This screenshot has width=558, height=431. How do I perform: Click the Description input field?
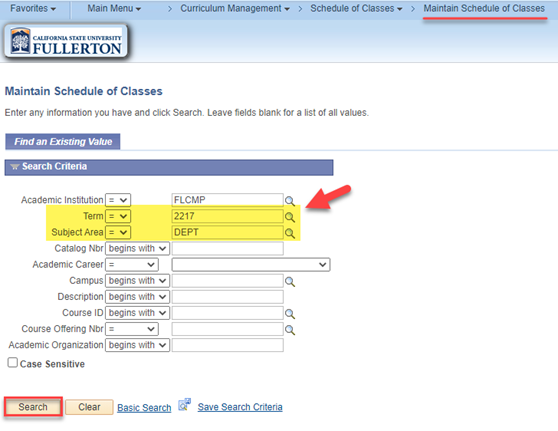pos(228,297)
